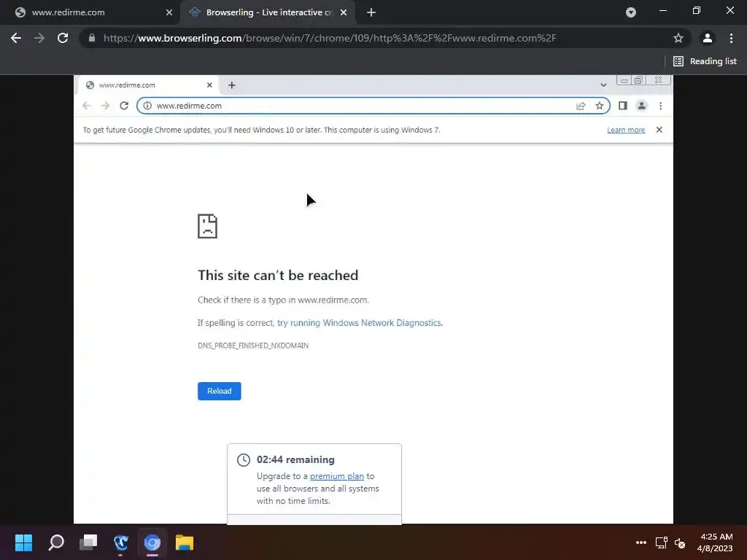Open Task View on the taskbar
747x560 pixels.
[88, 542]
